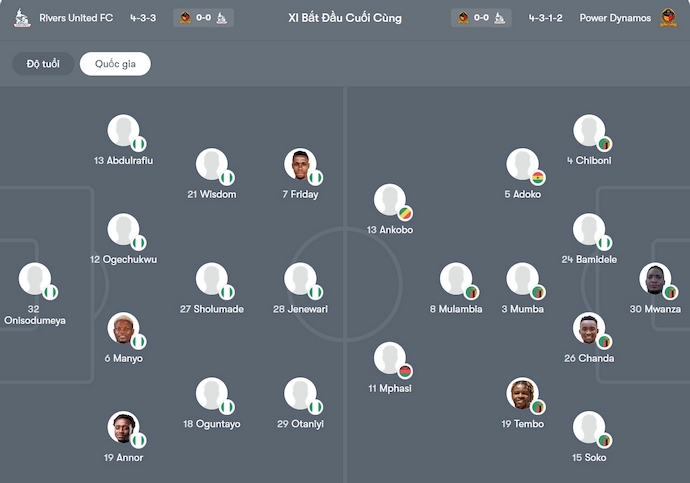Image resolution: width=690 pixels, height=483 pixels.
Task: Click the Nigeria flag beside Abdulrafiu
Action: pos(139,144)
